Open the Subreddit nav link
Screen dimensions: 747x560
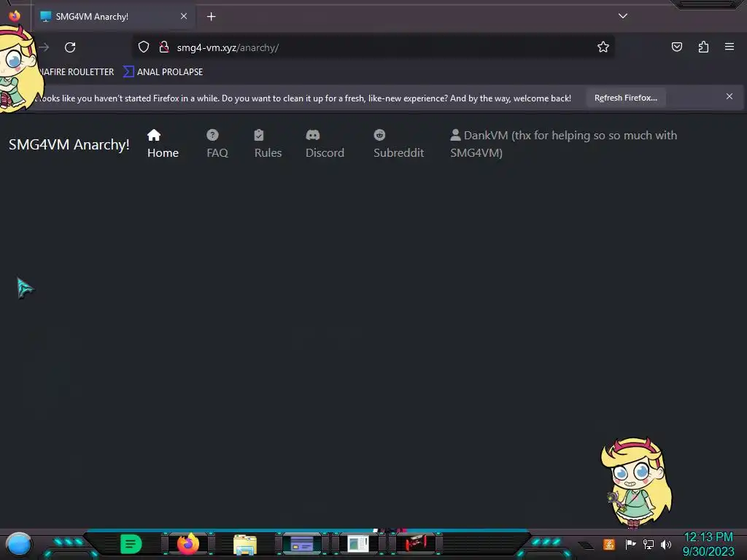point(398,144)
